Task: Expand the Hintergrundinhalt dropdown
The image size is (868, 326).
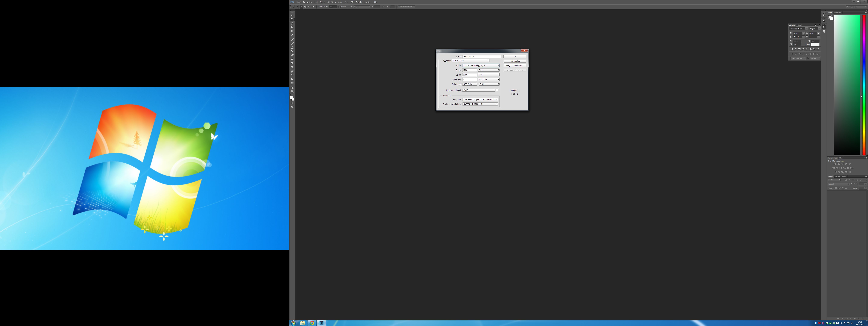Action: pos(478,90)
